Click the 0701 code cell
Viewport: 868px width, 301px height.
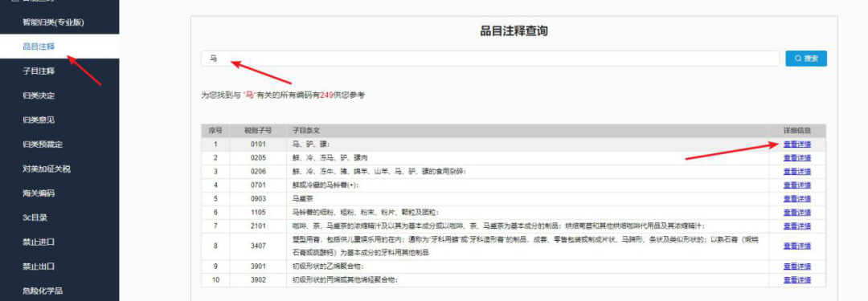click(x=258, y=185)
